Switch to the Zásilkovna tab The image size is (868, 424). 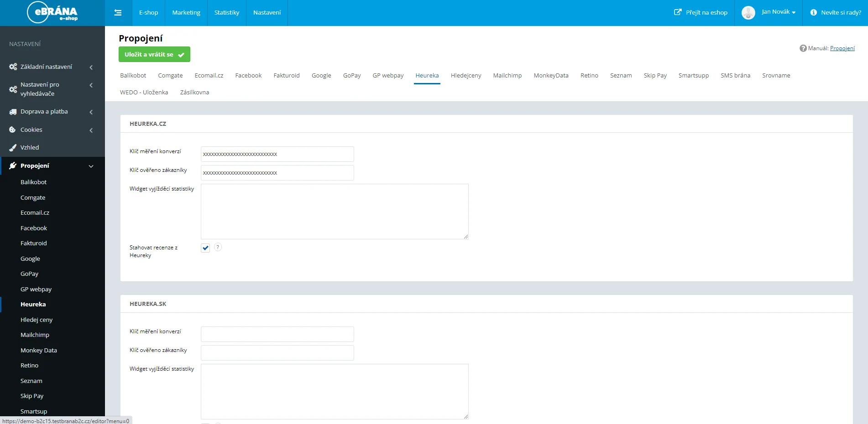tap(194, 93)
